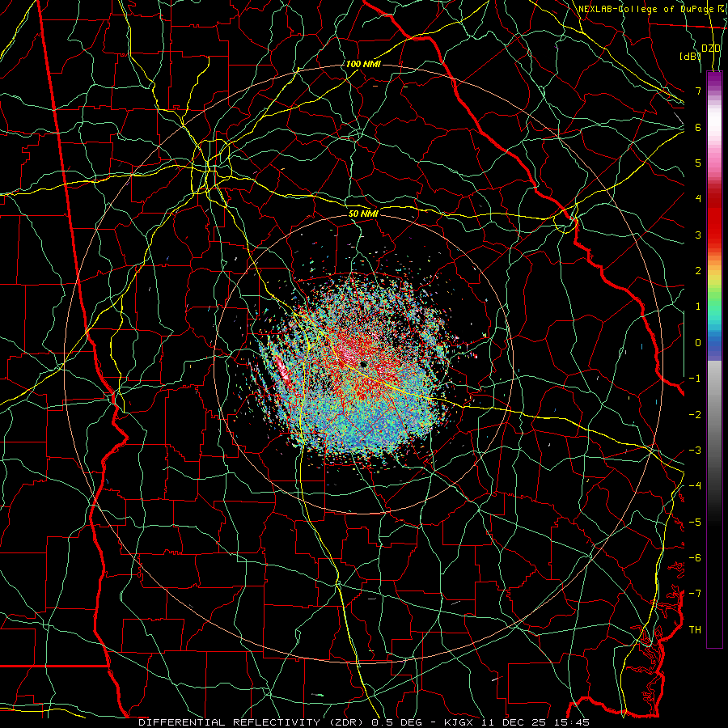Click the "3" tick on the color scale
This screenshot has width=728, height=728.
(698, 235)
